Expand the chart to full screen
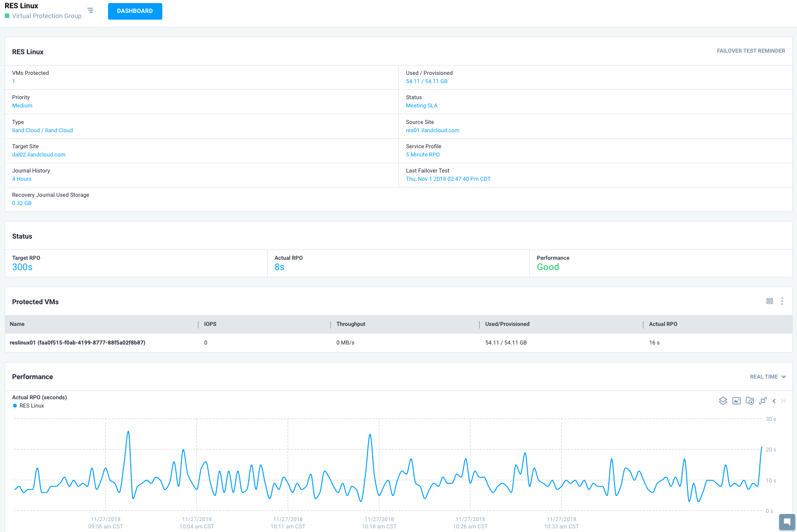Screen dimensions: 797x532 pyautogui.click(x=763, y=400)
